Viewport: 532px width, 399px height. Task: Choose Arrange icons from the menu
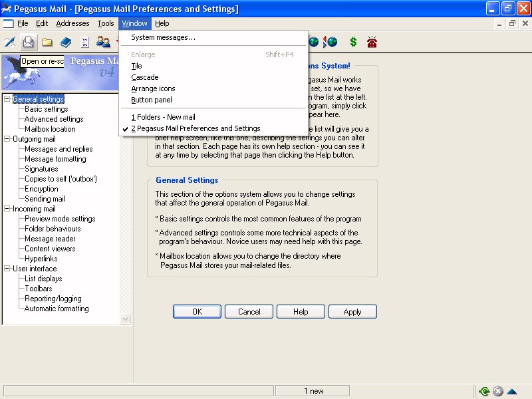click(213, 88)
